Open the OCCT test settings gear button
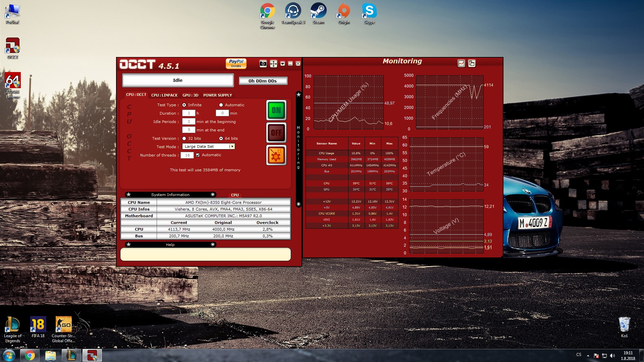Image resolution: width=644 pixels, height=362 pixels. click(276, 155)
